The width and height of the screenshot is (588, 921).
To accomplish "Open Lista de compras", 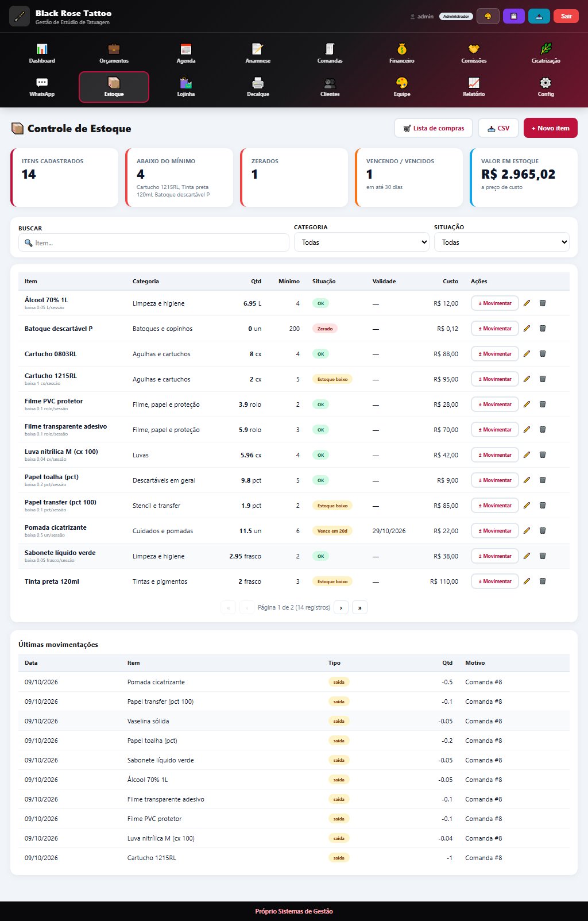I will [x=434, y=128].
